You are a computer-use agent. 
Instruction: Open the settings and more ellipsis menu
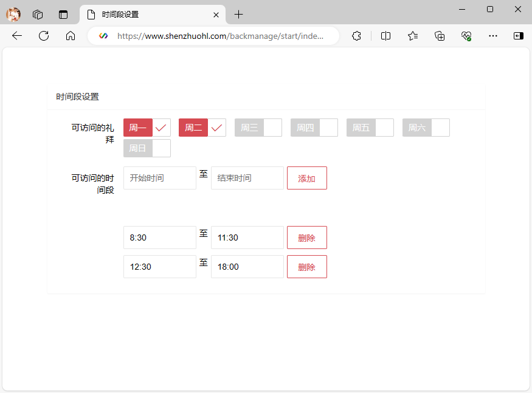(x=493, y=36)
